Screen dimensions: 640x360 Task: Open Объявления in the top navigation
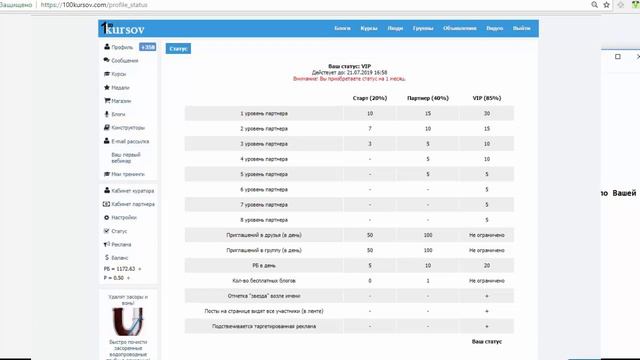pos(460,28)
